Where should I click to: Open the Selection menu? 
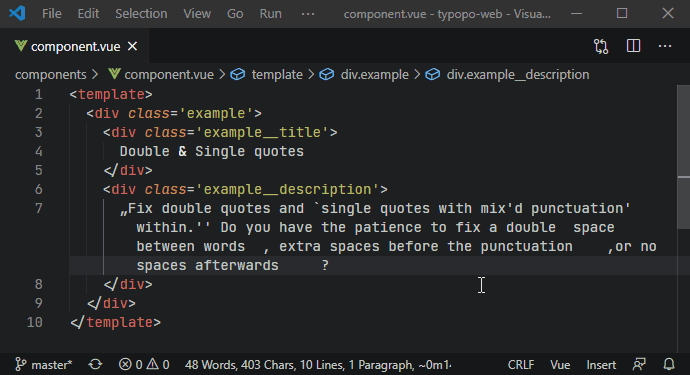click(x=141, y=14)
